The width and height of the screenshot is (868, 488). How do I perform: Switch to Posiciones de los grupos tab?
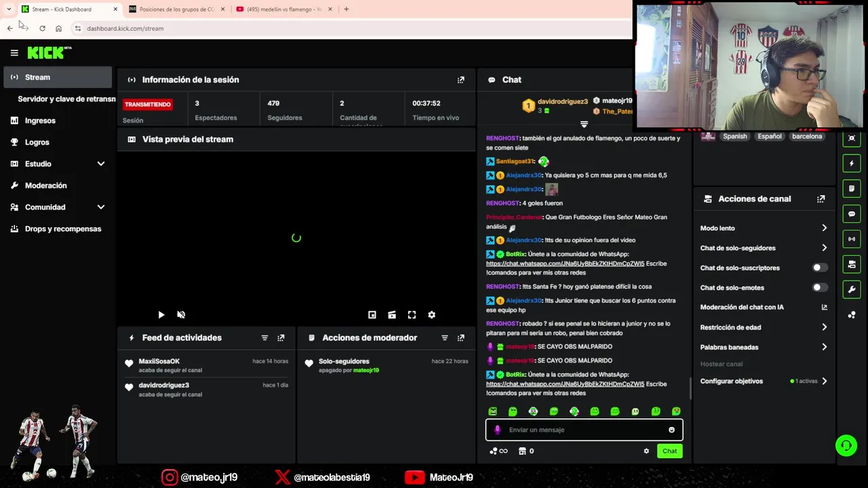click(x=176, y=9)
